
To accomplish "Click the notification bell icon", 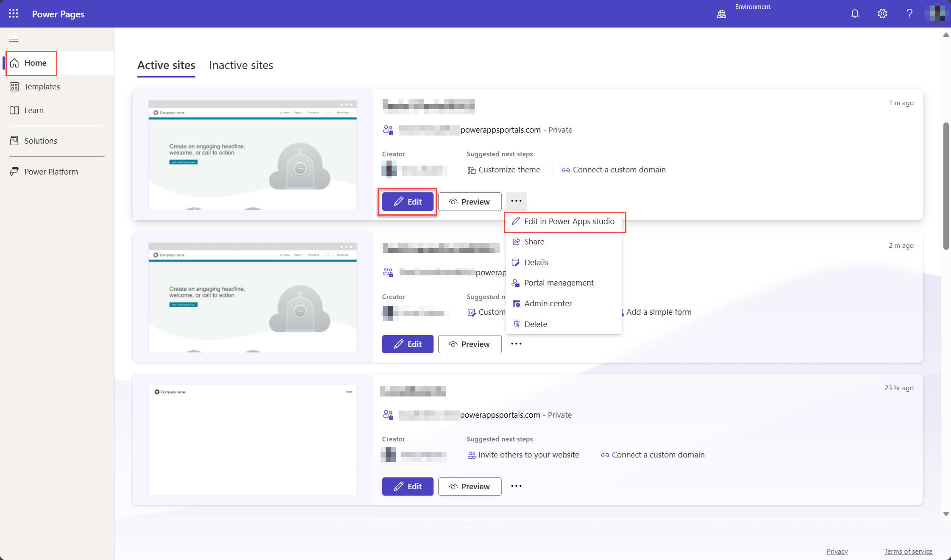I will click(854, 13).
